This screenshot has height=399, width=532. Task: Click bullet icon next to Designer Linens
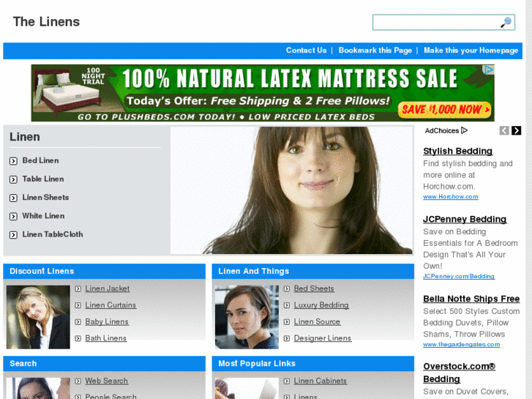pos(287,338)
